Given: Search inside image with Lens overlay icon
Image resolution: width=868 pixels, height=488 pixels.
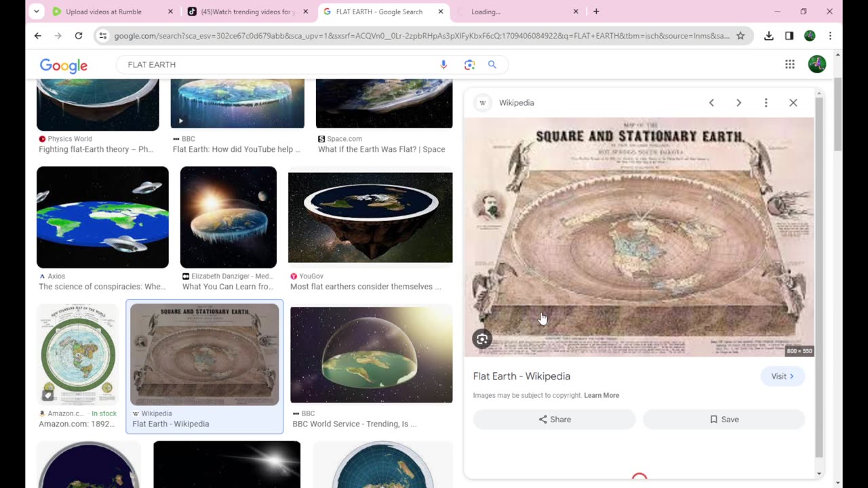Looking at the screenshot, I should tap(482, 340).
